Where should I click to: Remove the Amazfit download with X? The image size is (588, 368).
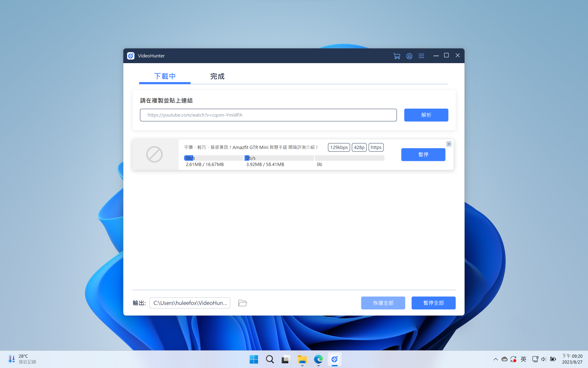(449, 144)
